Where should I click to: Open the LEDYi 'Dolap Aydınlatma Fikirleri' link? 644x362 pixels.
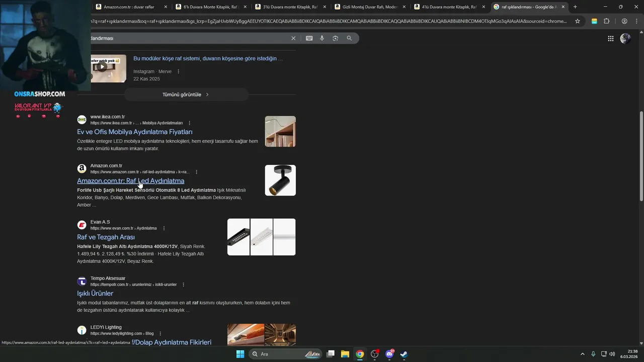pos(172,342)
